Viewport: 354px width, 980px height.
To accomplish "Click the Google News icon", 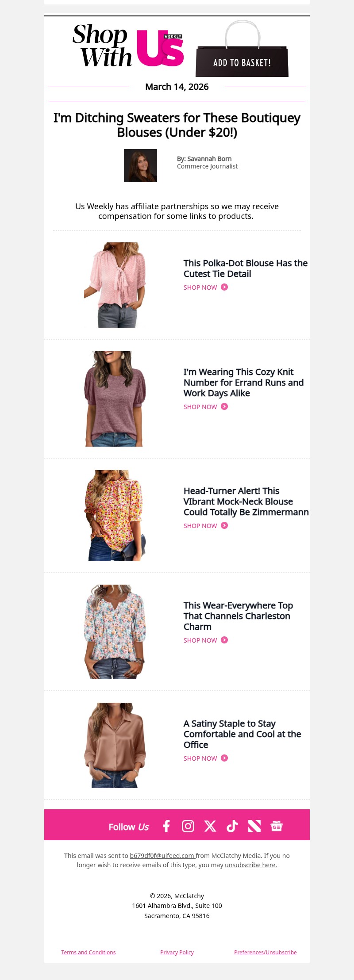I will point(277,826).
